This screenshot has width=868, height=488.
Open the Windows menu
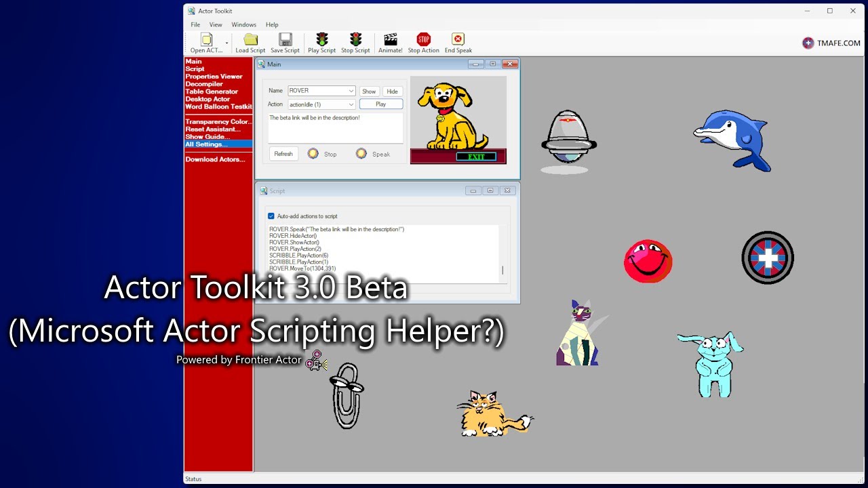click(x=244, y=24)
